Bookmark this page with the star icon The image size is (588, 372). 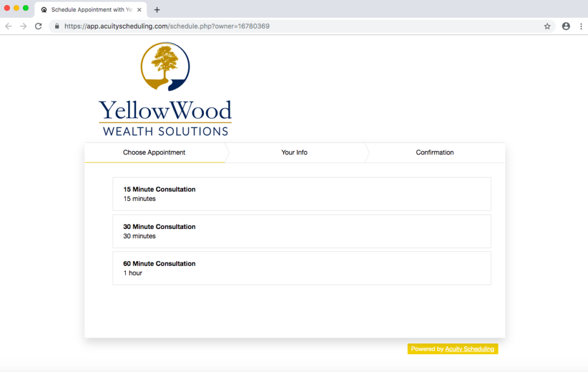pyautogui.click(x=547, y=26)
